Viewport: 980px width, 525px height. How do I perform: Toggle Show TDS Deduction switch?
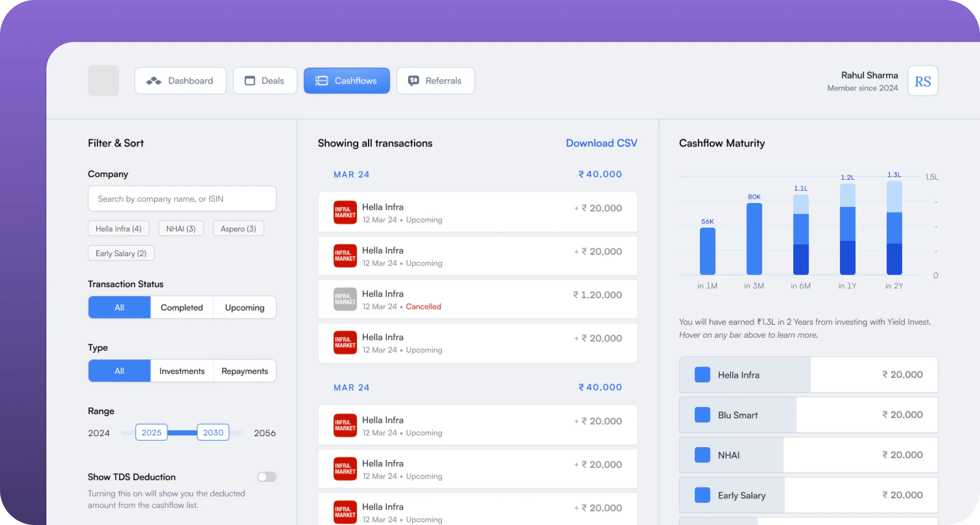tap(266, 476)
